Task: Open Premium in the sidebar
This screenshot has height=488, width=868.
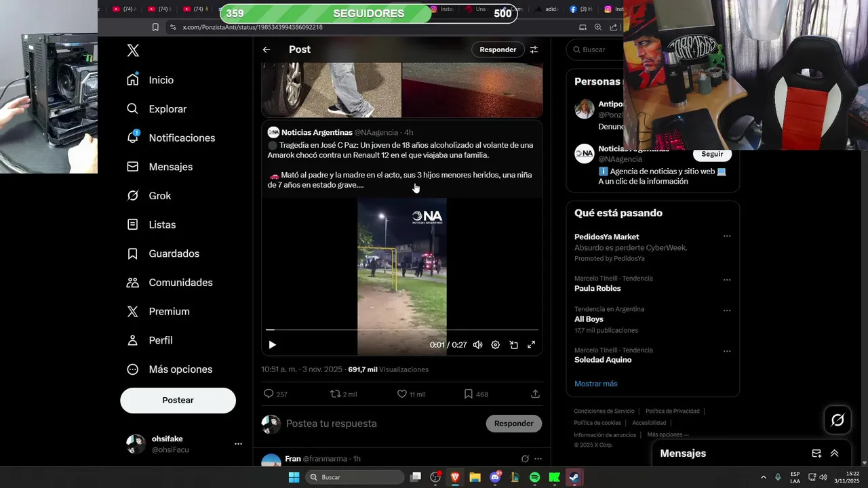Action: (158, 312)
